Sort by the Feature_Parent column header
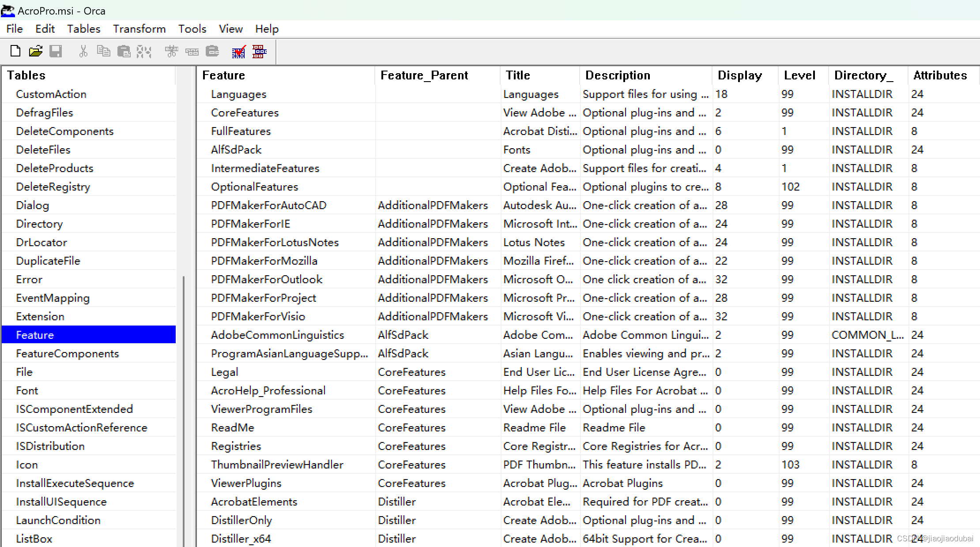The image size is (980, 547). tap(424, 75)
